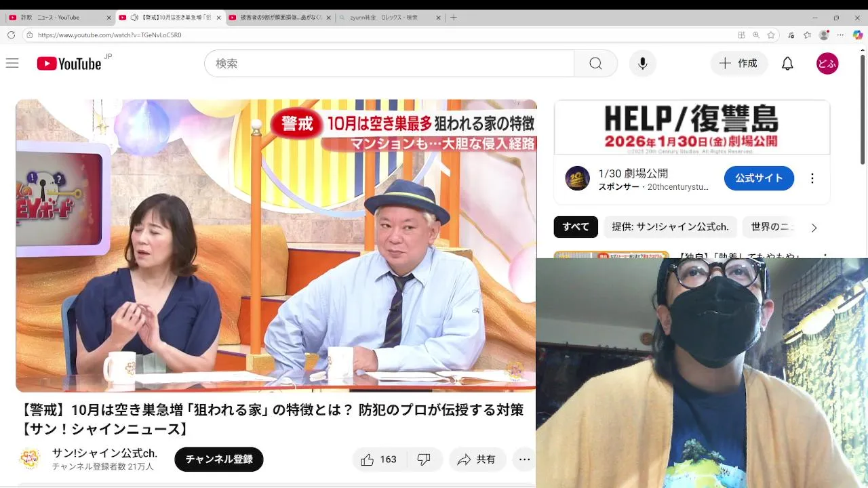Show more filter chips with right chevron
This screenshot has height=488, width=868.
pyautogui.click(x=814, y=228)
